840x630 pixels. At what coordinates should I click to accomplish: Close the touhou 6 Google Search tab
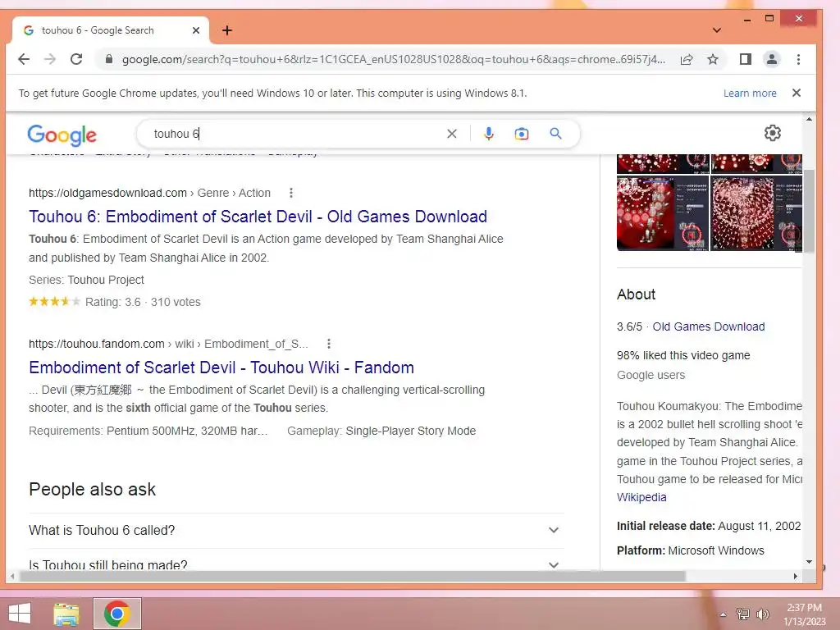pyautogui.click(x=196, y=30)
